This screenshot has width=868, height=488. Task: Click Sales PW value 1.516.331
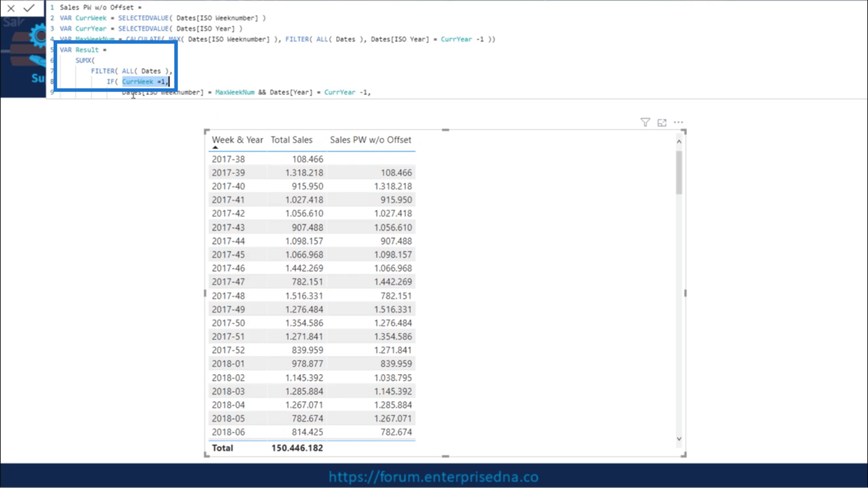click(x=393, y=309)
